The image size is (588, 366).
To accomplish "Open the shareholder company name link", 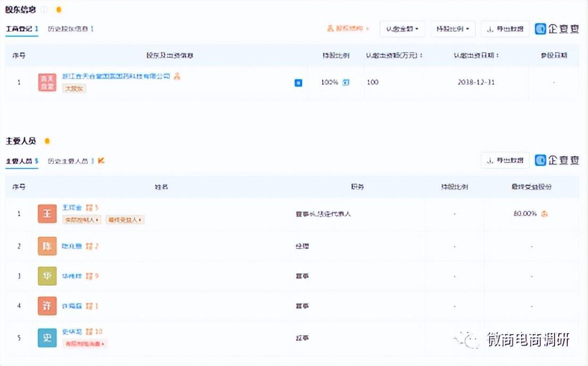I will (116, 77).
